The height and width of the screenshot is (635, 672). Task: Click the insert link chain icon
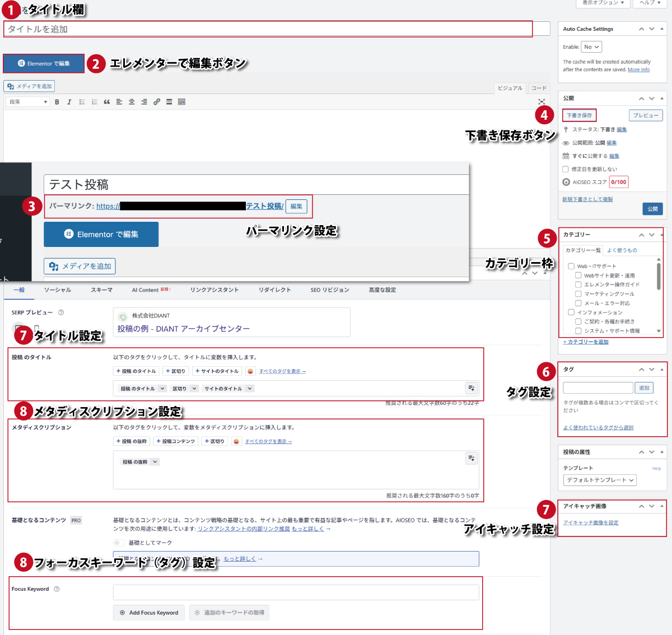click(x=157, y=102)
